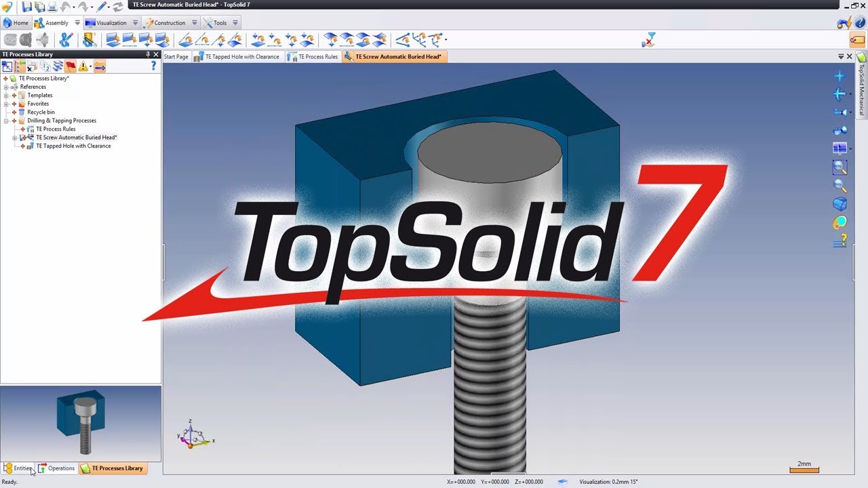Image resolution: width=868 pixels, height=488 pixels.
Task: Click the blue round help button top right
Action: point(859,23)
